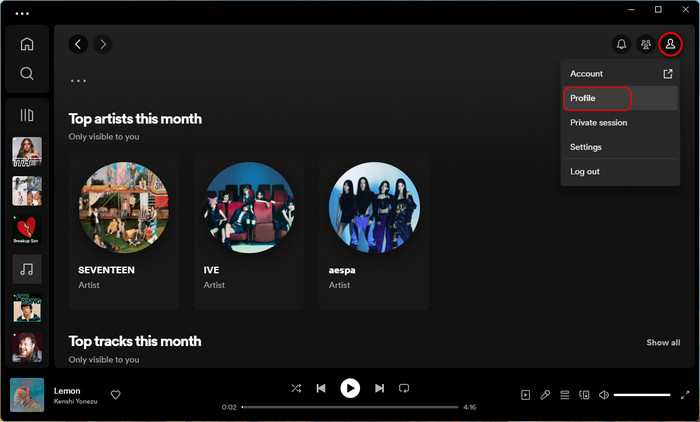Open the light collage cover below the woman cover
The width and height of the screenshot is (700, 422).
pyautogui.click(x=27, y=191)
